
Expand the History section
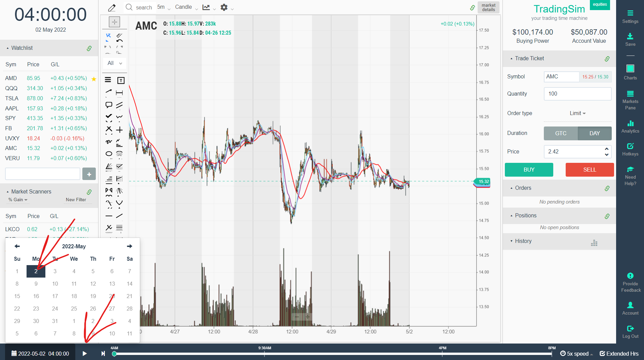[512, 241]
